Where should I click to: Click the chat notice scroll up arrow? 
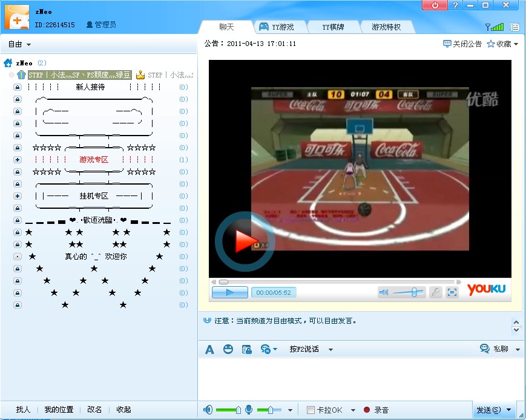[516, 322]
